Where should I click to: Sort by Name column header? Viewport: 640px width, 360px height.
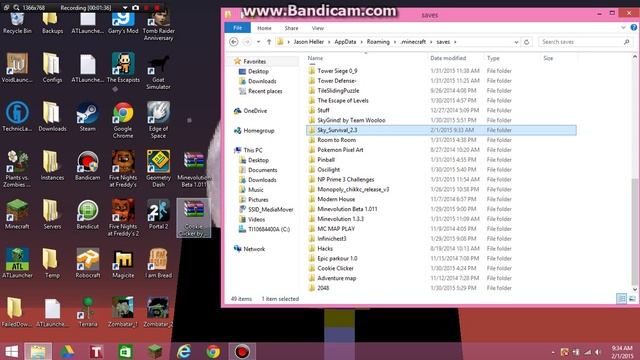(315, 58)
